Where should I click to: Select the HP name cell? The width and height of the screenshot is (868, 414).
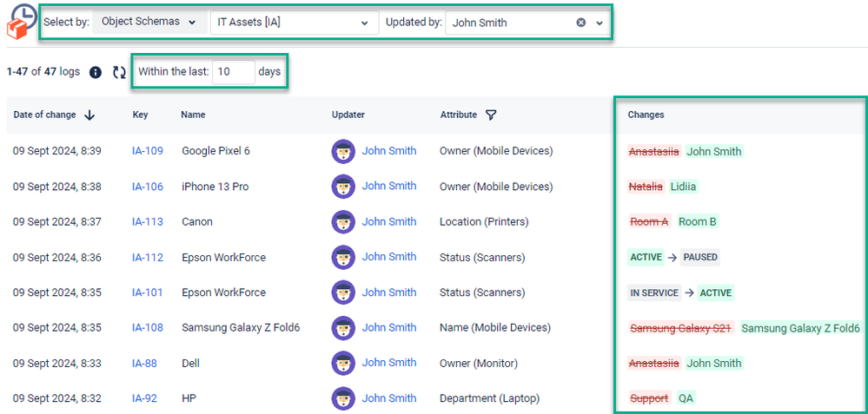189,398
